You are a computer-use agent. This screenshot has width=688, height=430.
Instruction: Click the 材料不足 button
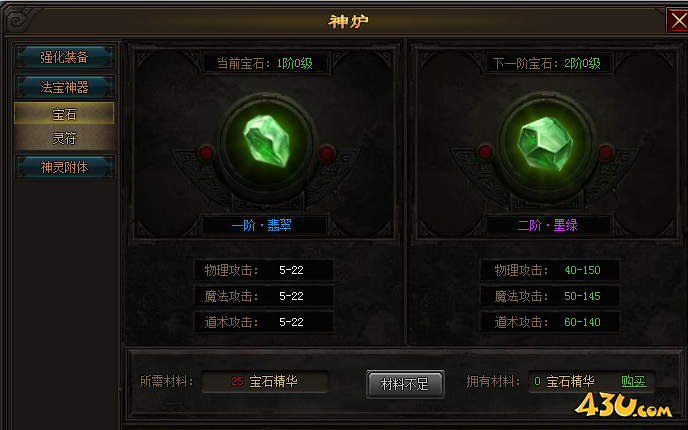point(405,384)
